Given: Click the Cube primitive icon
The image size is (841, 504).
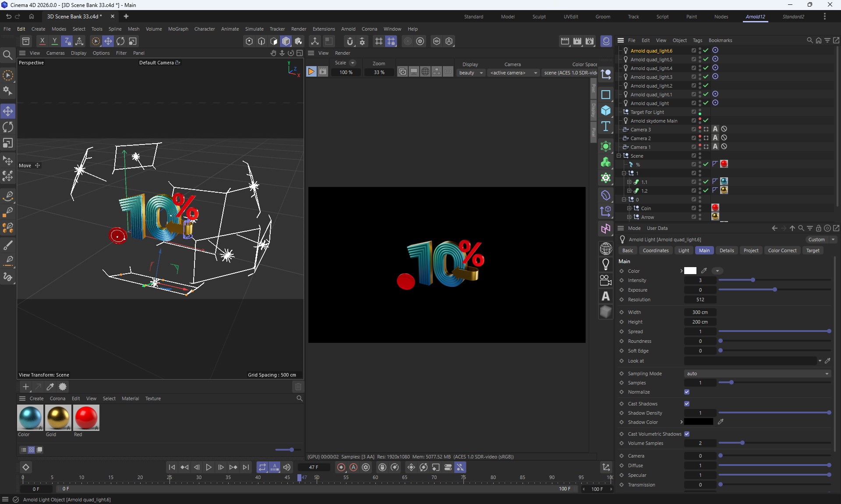Looking at the screenshot, I should [606, 110].
